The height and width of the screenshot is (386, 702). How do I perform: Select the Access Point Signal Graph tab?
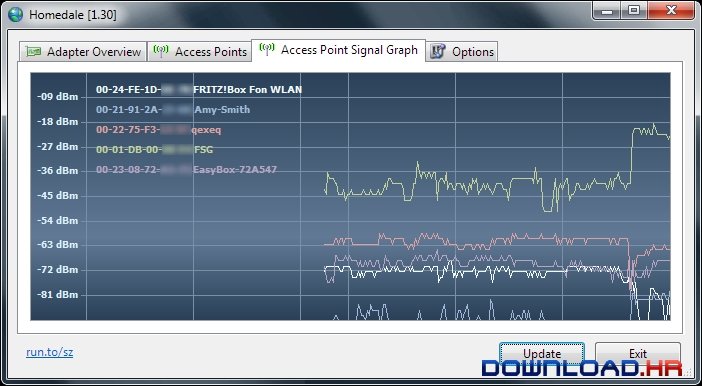click(x=338, y=50)
